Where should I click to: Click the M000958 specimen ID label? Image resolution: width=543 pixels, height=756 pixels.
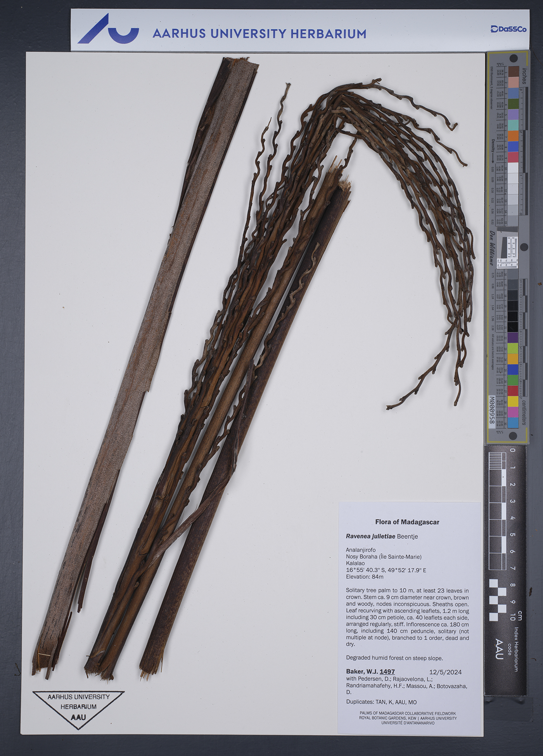(492, 410)
